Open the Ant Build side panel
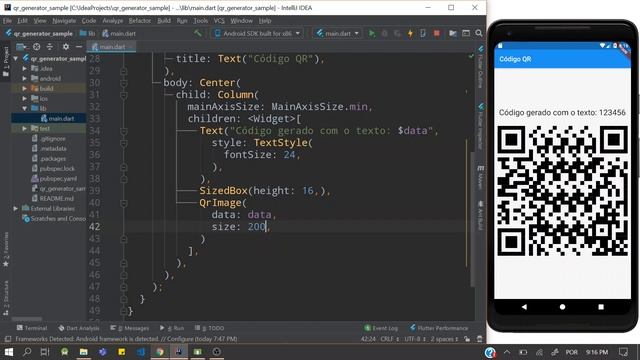Viewport: 640px width, 360px height. tap(481, 216)
